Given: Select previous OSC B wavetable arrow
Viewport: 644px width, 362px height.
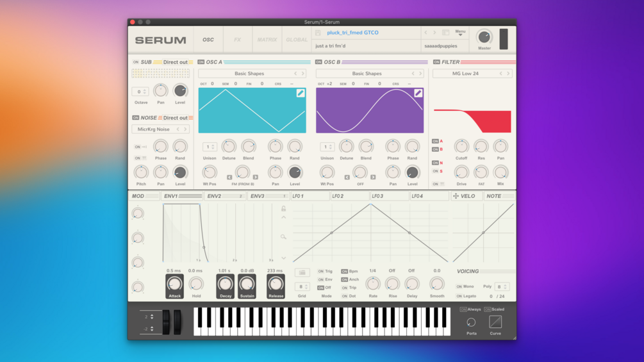Looking at the screenshot, I should (413, 74).
